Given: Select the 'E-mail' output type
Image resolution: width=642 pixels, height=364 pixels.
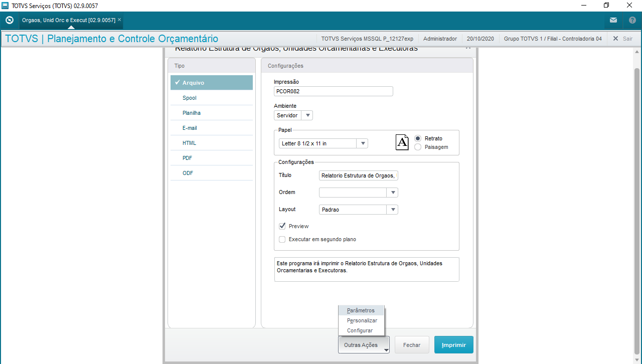Looking at the screenshot, I should pyautogui.click(x=212, y=128).
